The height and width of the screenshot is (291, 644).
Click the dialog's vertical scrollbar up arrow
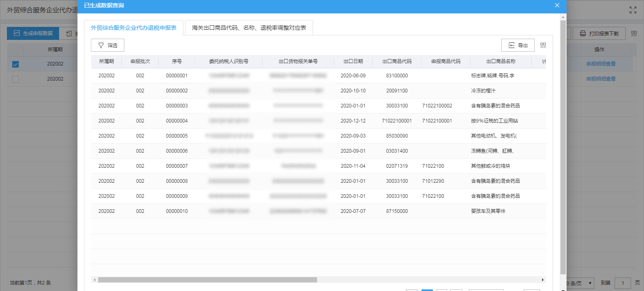pyautogui.click(x=563, y=18)
